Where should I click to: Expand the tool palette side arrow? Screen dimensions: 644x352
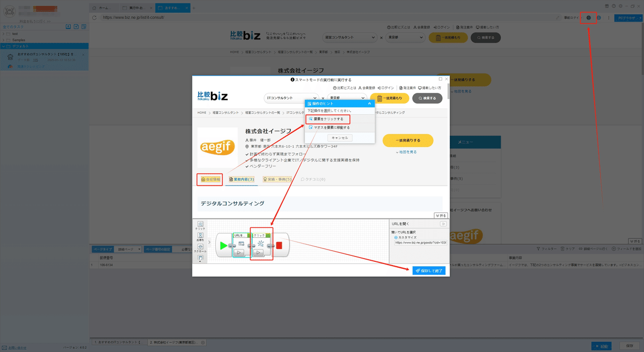(209, 242)
